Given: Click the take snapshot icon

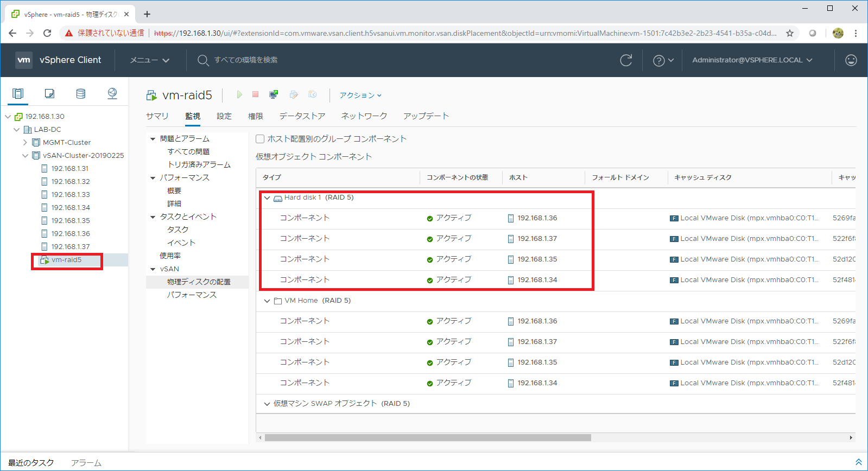Looking at the screenshot, I should click(313, 94).
